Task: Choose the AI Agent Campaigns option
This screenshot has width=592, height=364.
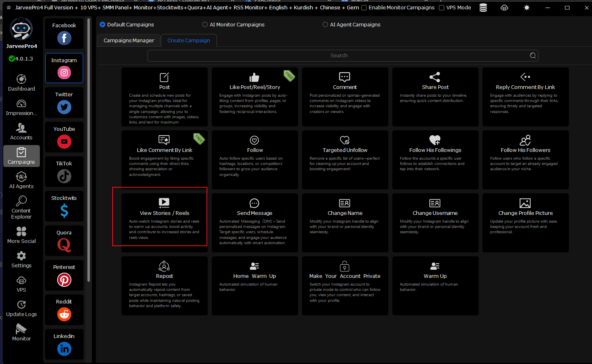Action: tap(325, 25)
